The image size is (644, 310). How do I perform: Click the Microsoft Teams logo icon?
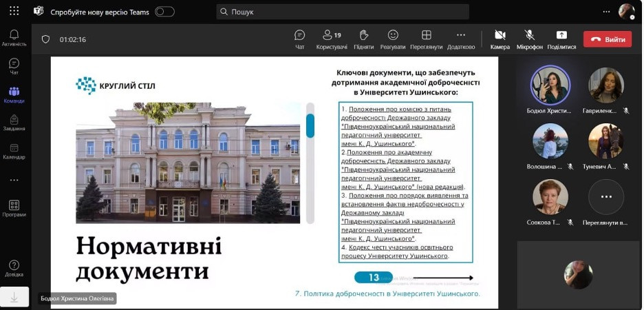click(x=39, y=11)
